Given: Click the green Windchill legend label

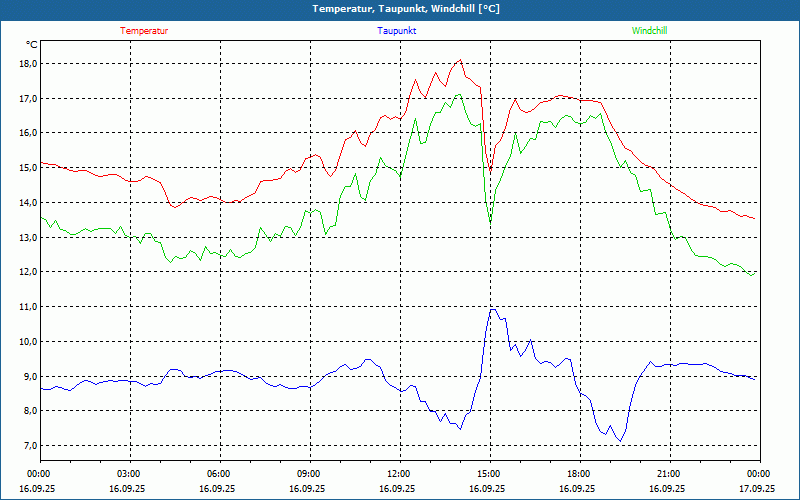Looking at the screenshot, I should coord(649,31).
